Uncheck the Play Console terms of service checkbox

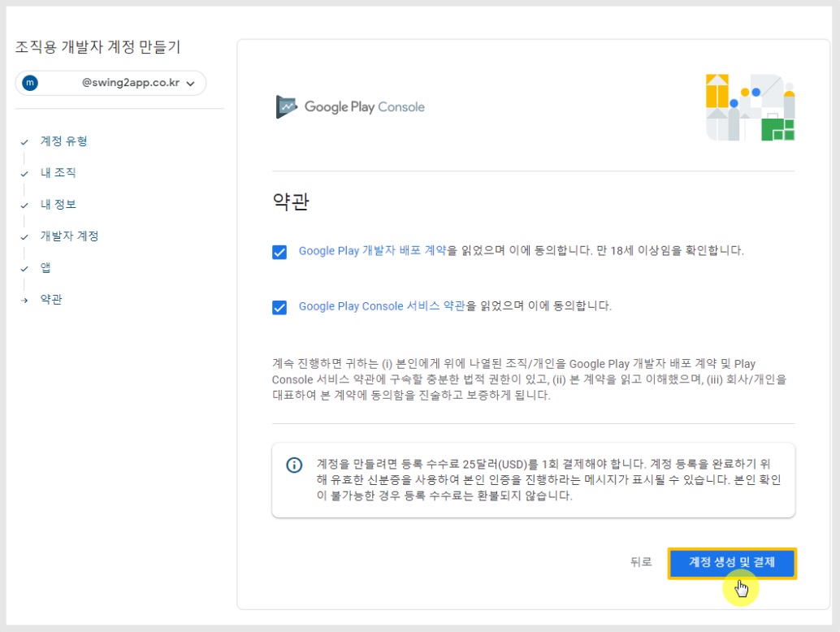tap(279, 307)
